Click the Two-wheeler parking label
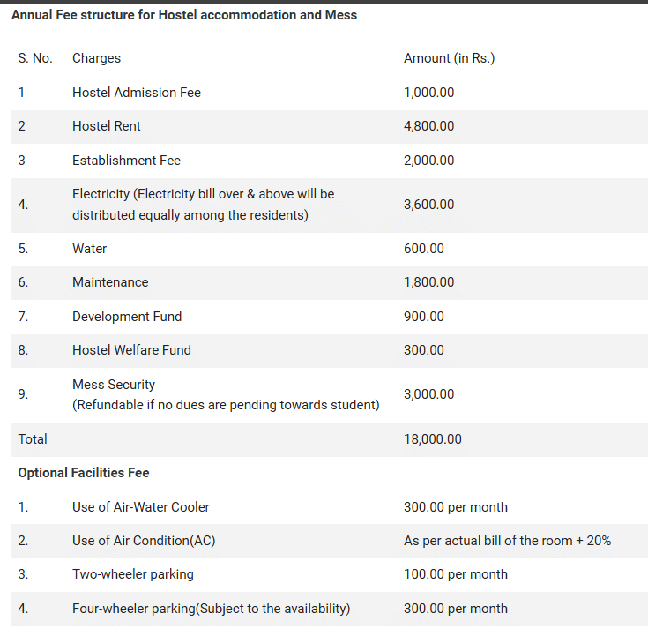 coord(133,574)
